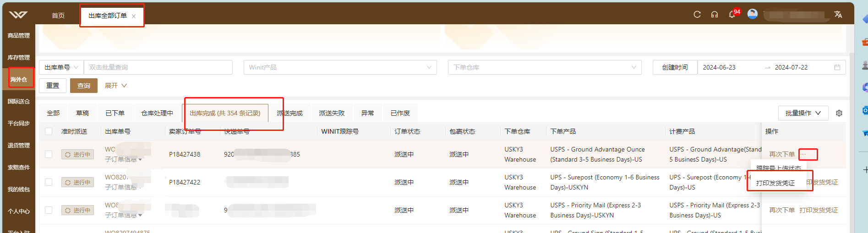
Task: Open 商品管理 in the sidebar
Action: pos(19,35)
